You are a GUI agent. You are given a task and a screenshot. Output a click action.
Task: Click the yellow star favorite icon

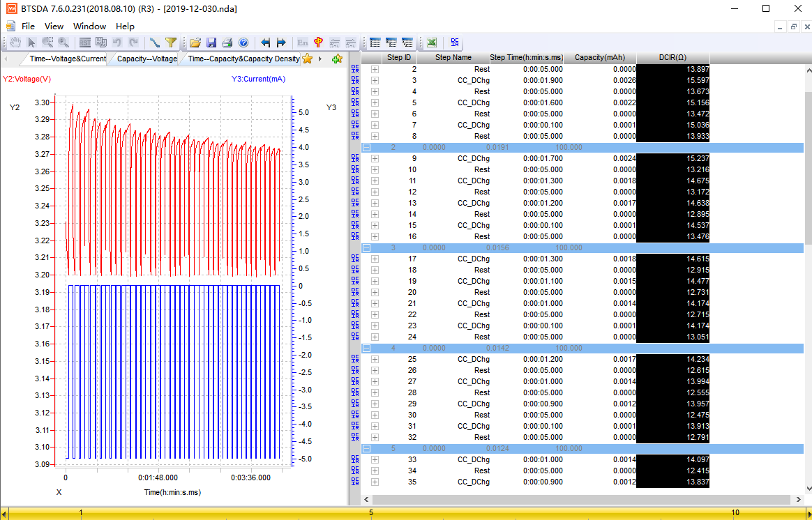[x=308, y=59]
